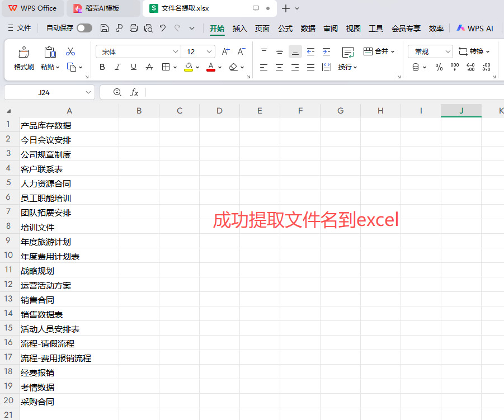This screenshot has height=420, width=504.
Task: Align text to top
Action: click(264, 51)
